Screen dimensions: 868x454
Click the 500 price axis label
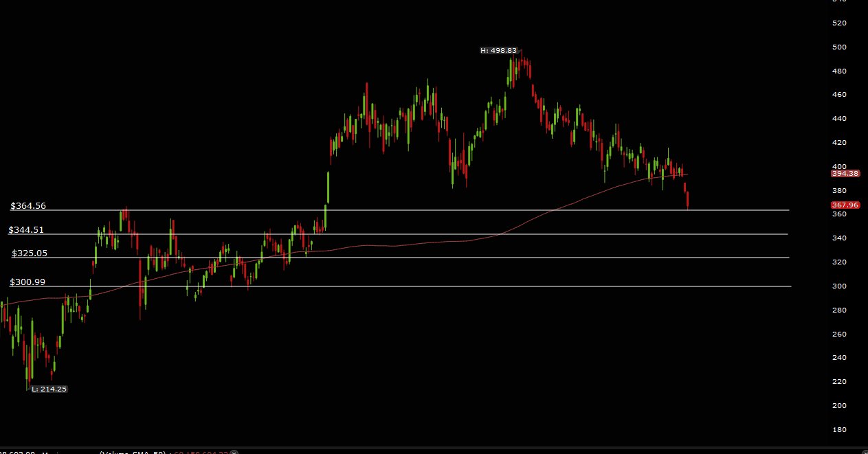[839, 47]
